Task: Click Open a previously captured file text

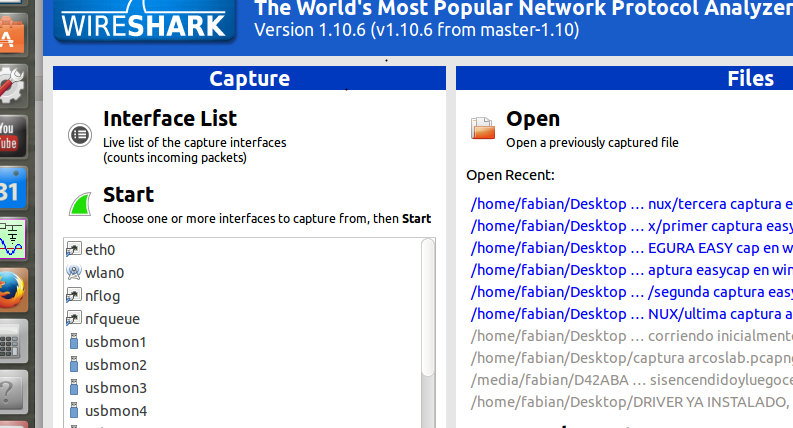Action: 592,143
